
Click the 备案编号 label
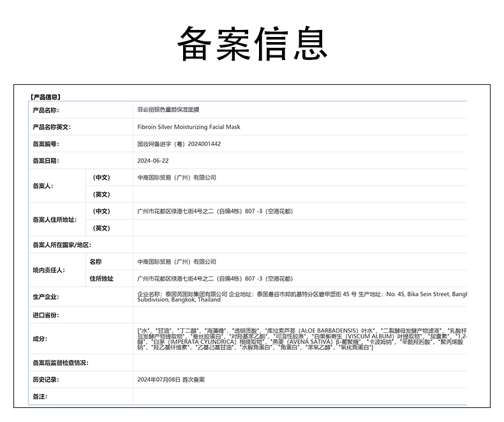pyautogui.click(x=46, y=144)
